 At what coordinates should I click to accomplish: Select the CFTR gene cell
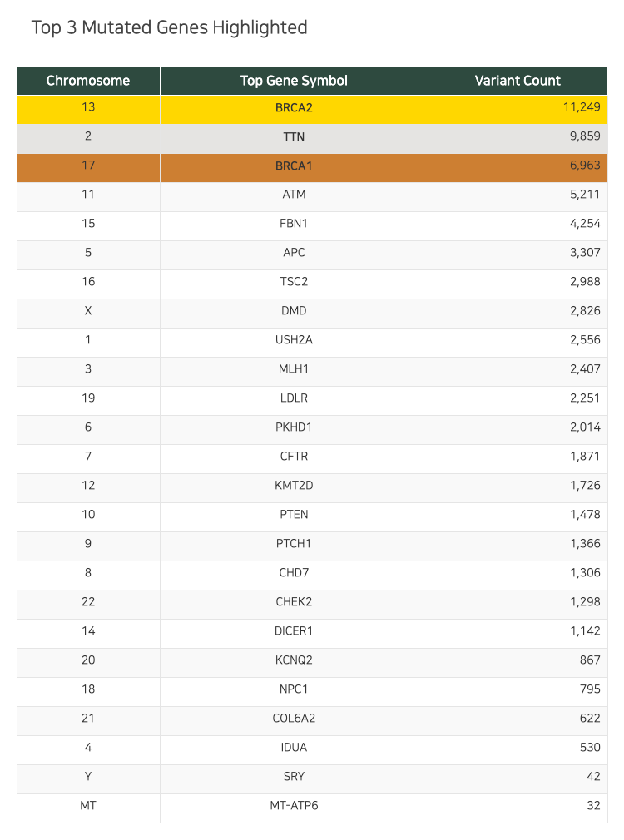[294, 459]
